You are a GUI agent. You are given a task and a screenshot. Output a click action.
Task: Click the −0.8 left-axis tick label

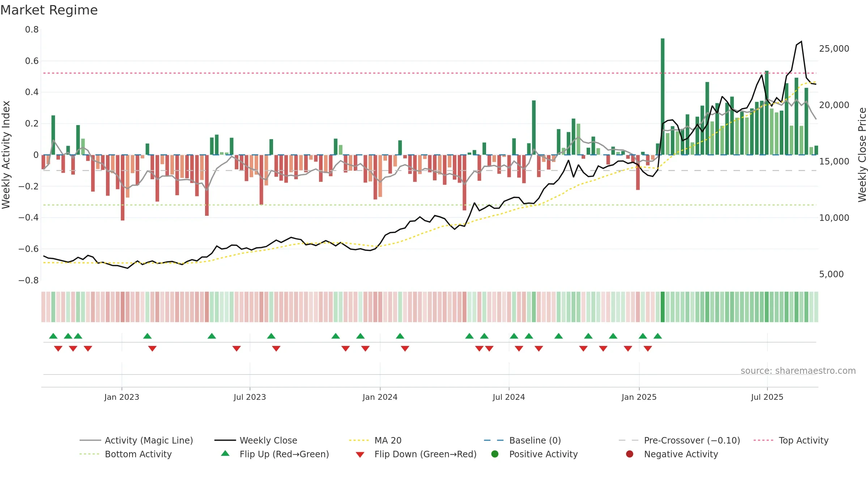pyautogui.click(x=29, y=281)
